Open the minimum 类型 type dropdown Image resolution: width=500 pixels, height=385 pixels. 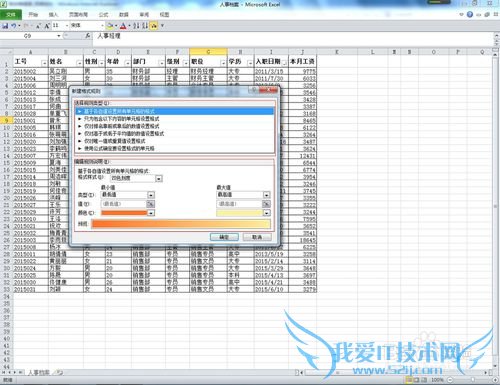[x=151, y=195]
